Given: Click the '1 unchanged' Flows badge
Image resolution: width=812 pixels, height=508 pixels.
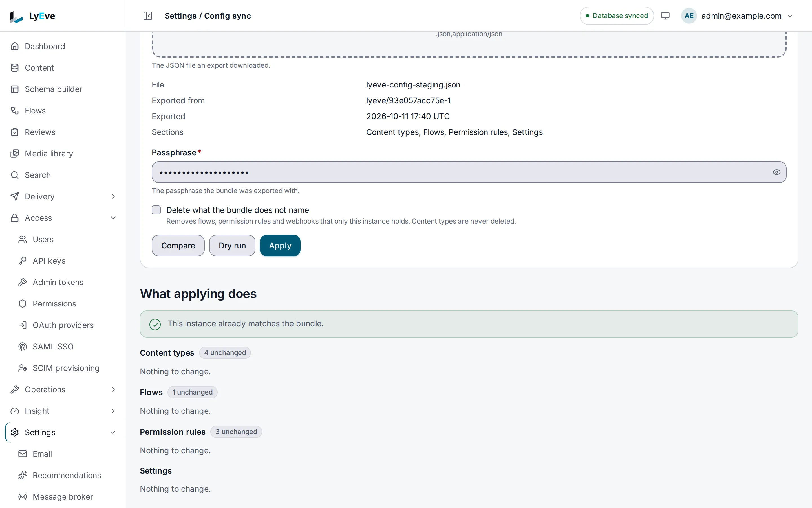Looking at the screenshot, I should click(192, 392).
